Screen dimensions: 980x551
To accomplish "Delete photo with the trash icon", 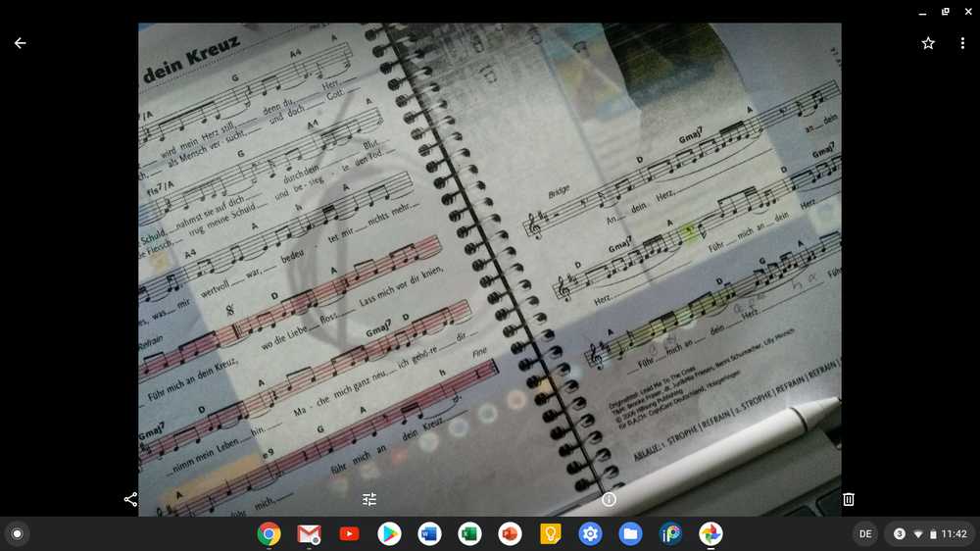I will tap(849, 499).
